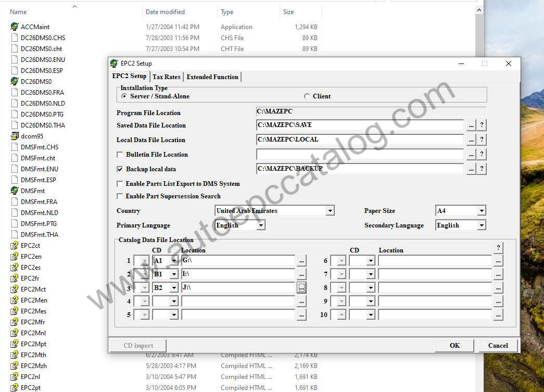The width and height of the screenshot is (544, 392).
Task: Sort files by Name column header
Action: pyautogui.click(x=18, y=12)
